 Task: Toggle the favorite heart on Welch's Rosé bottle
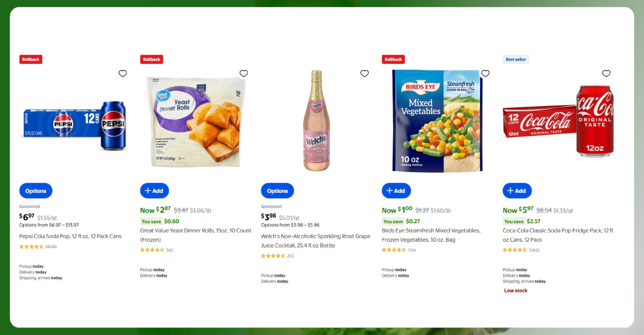[x=365, y=73]
